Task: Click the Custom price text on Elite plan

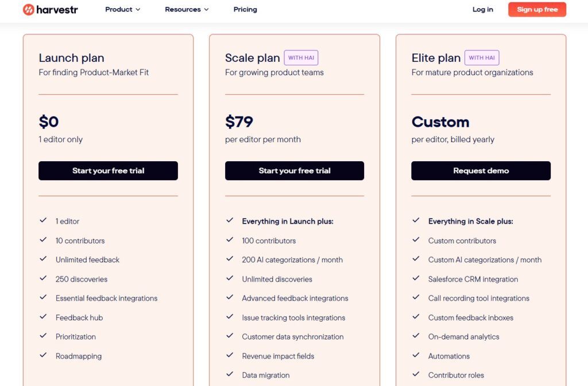Action: point(440,122)
